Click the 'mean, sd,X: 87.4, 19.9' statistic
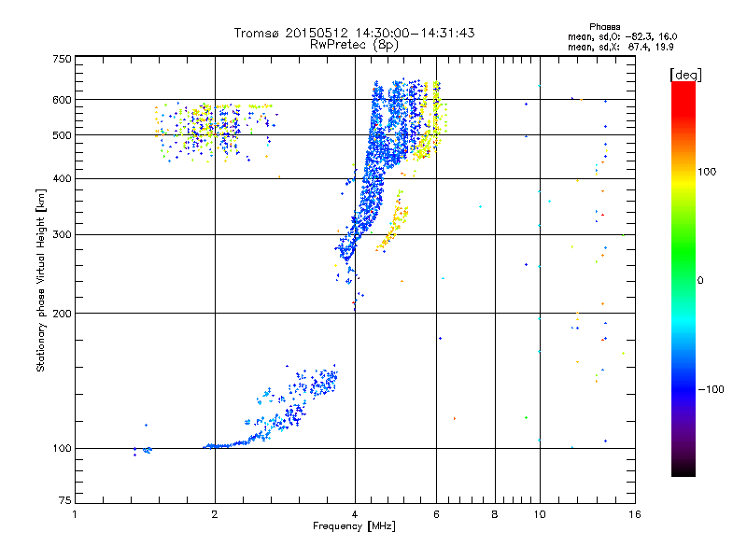 621,47
